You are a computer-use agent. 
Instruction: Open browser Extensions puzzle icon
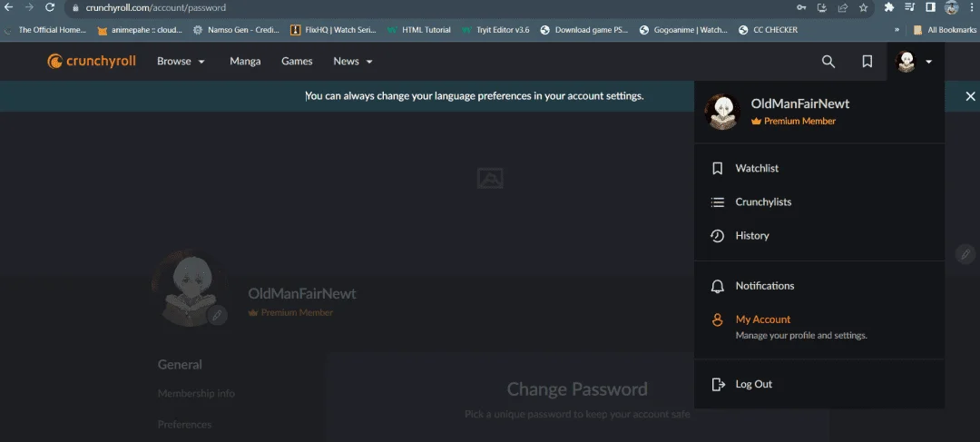pos(888,7)
